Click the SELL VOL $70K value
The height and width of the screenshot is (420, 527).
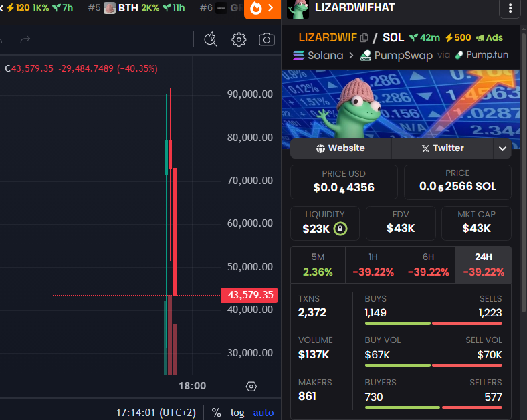tap(490, 355)
